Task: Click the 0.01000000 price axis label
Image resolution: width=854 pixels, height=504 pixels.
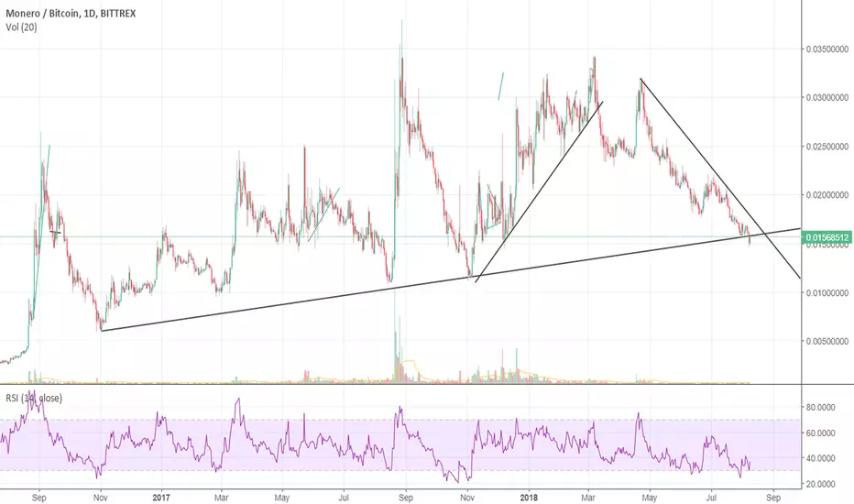Action: click(827, 292)
